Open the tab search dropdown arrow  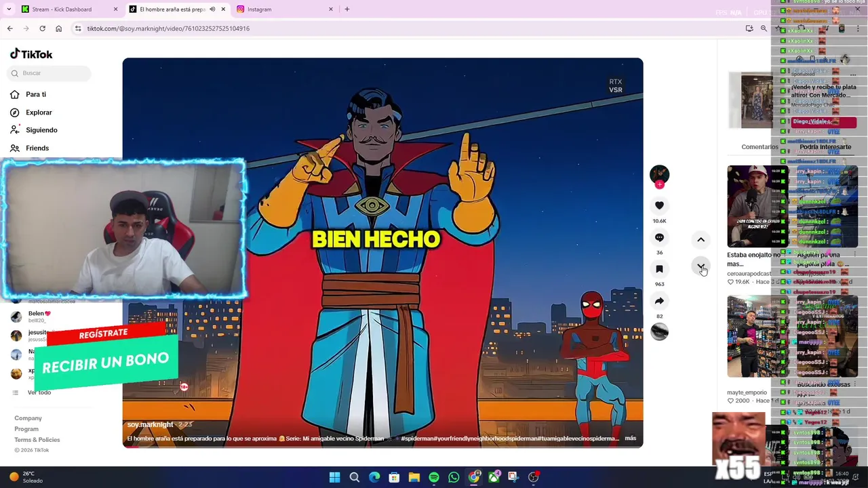coord(9,9)
